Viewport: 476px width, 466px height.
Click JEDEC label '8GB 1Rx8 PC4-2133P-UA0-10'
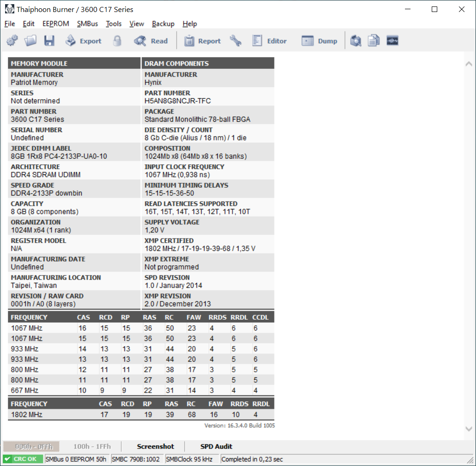coord(59,156)
